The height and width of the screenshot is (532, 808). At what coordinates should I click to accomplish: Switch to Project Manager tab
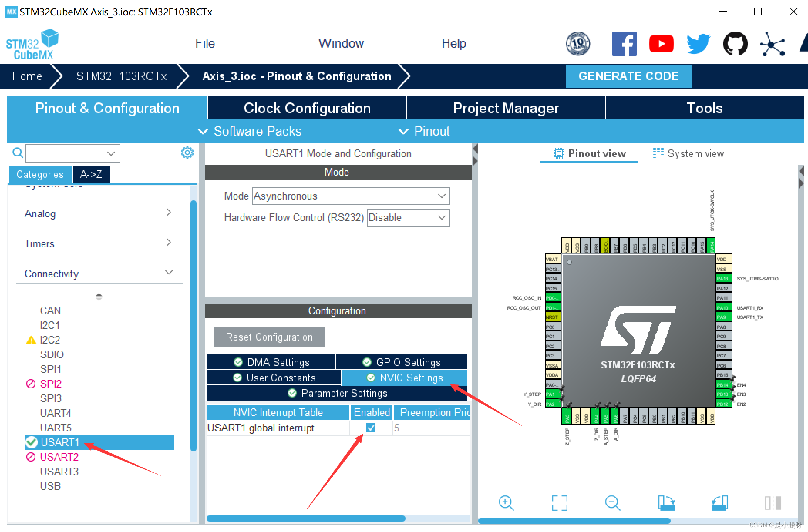(506, 108)
